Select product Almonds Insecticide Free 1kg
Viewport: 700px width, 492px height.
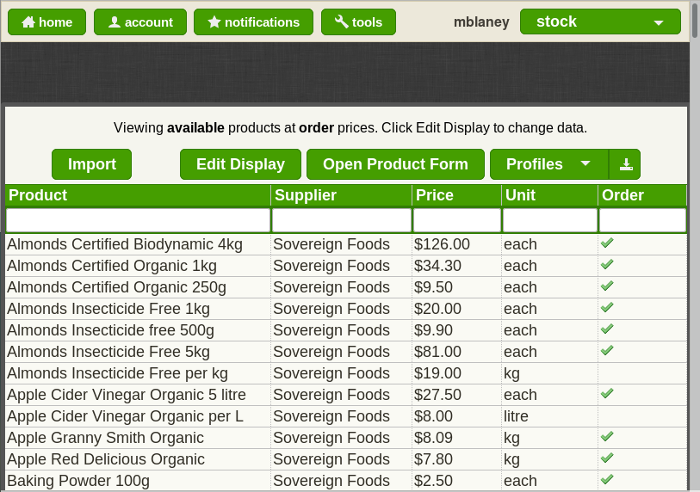[108, 309]
